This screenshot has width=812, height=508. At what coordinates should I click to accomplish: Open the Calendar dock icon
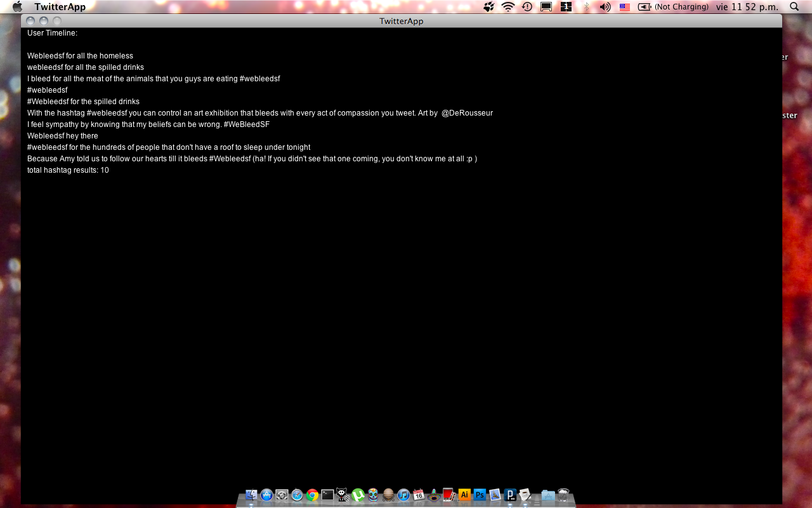419,495
